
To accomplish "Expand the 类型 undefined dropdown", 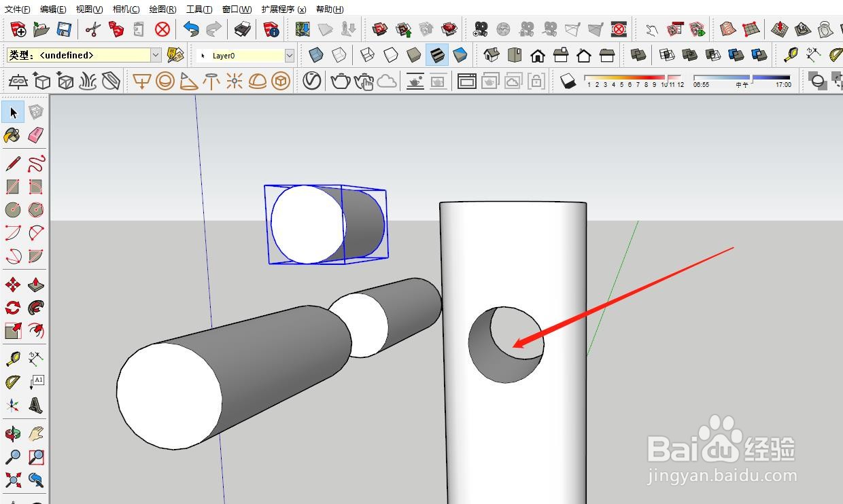I will pos(156,55).
